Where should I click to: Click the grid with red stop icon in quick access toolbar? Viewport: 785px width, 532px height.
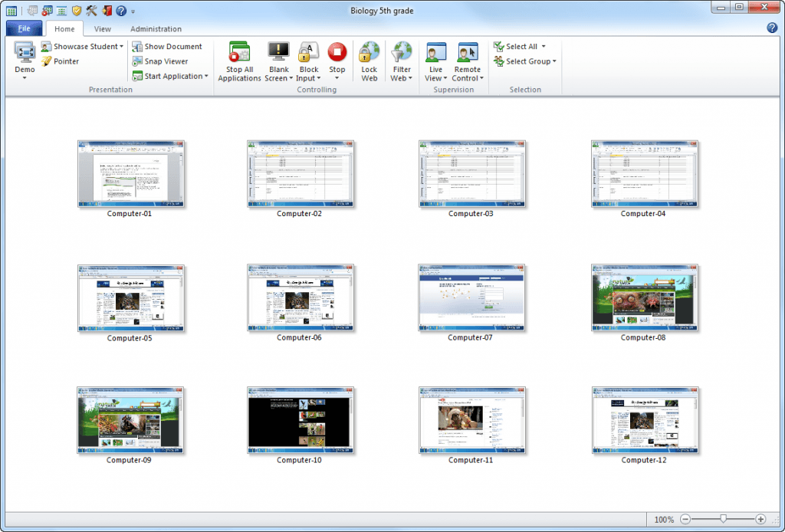coord(47,11)
